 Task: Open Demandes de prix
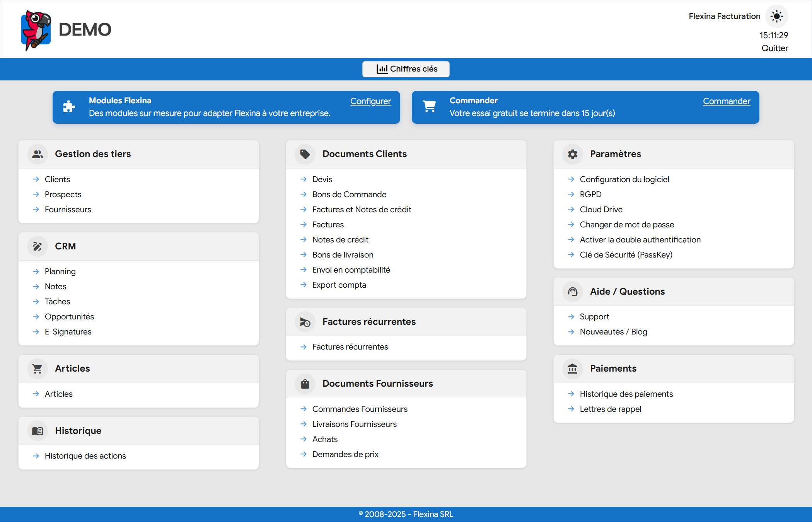click(x=345, y=454)
